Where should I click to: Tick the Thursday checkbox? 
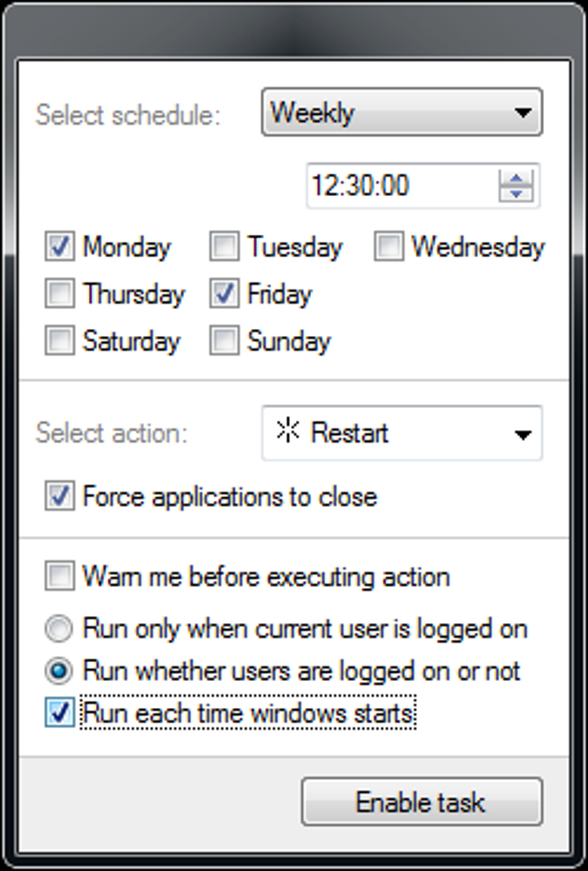[59, 293]
